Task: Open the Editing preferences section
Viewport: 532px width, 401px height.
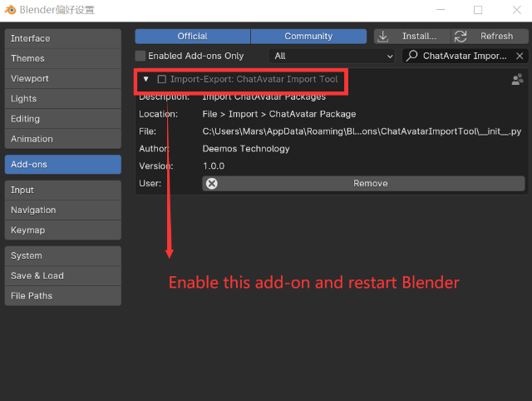Action: pos(63,119)
